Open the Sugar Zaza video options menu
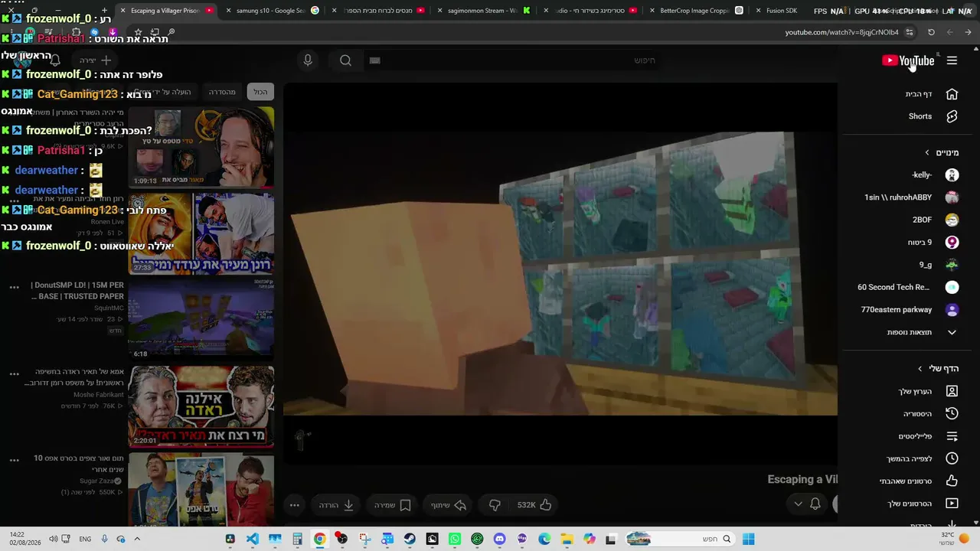Screen dimensions: 980x551 tap(14, 461)
